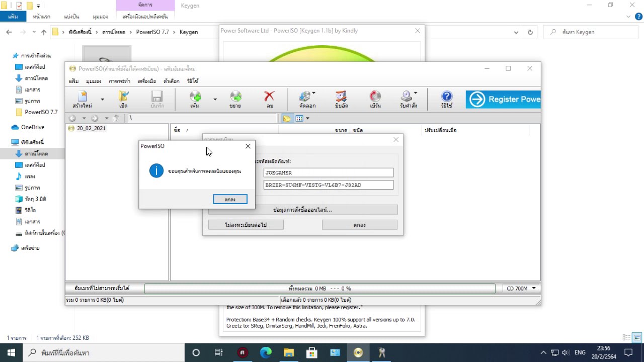Click the folder tree toggle icon in PowerISO

[287, 119]
